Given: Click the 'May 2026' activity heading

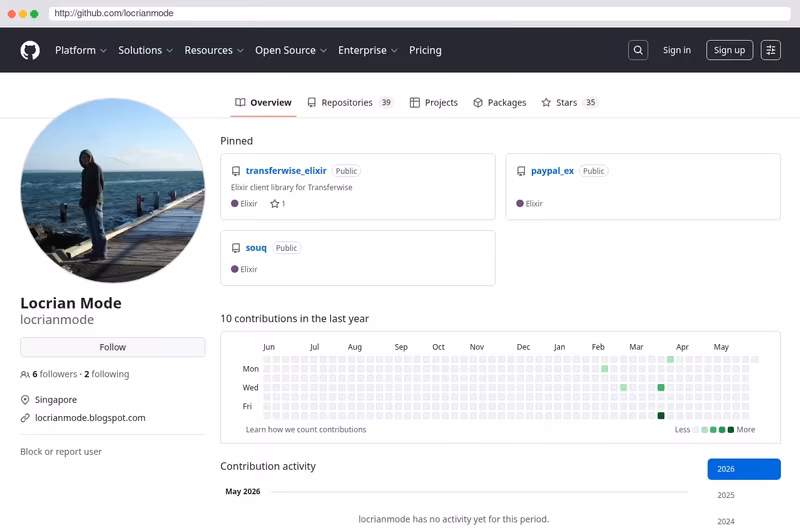Looking at the screenshot, I should pos(243,492).
